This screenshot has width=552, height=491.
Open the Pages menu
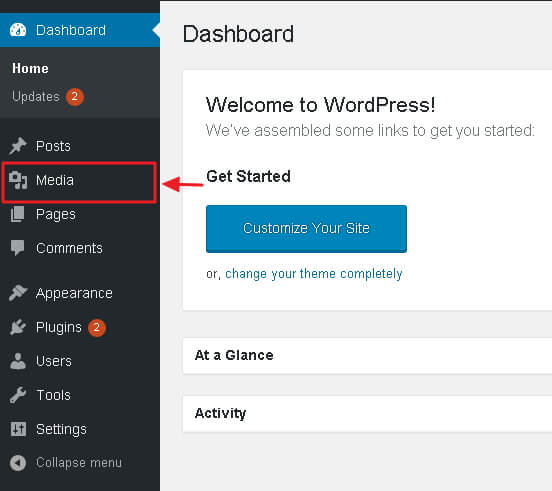click(x=80, y=214)
